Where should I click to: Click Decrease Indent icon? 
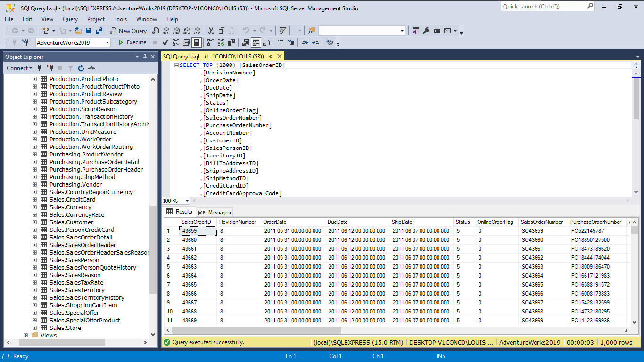(305, 42)
